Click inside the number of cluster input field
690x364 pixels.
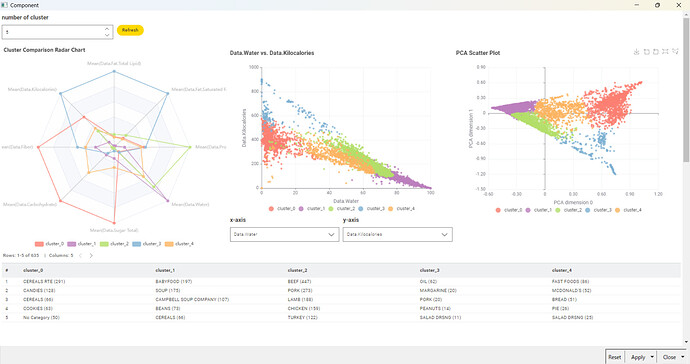pyautogui.click(x=53, y=32)
